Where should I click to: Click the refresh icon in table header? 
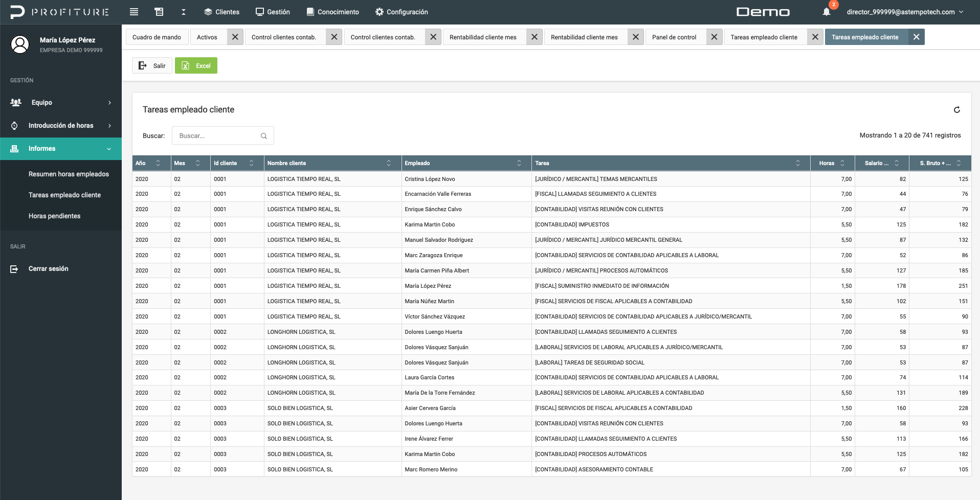pos(956,109)
